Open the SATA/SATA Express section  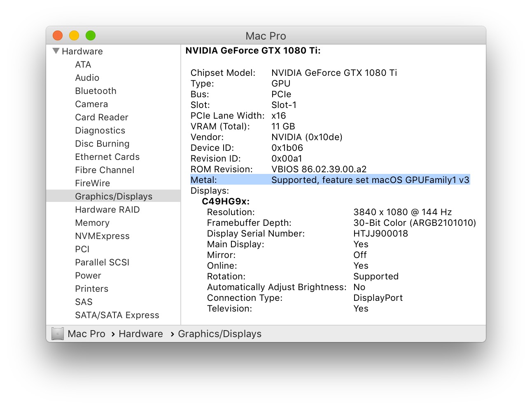tap(117, 315)
